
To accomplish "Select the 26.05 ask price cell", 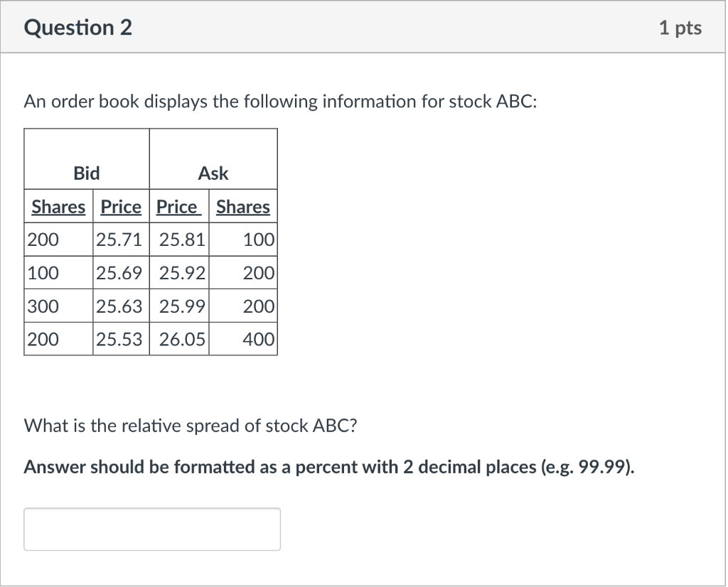I will click(179, 339).
